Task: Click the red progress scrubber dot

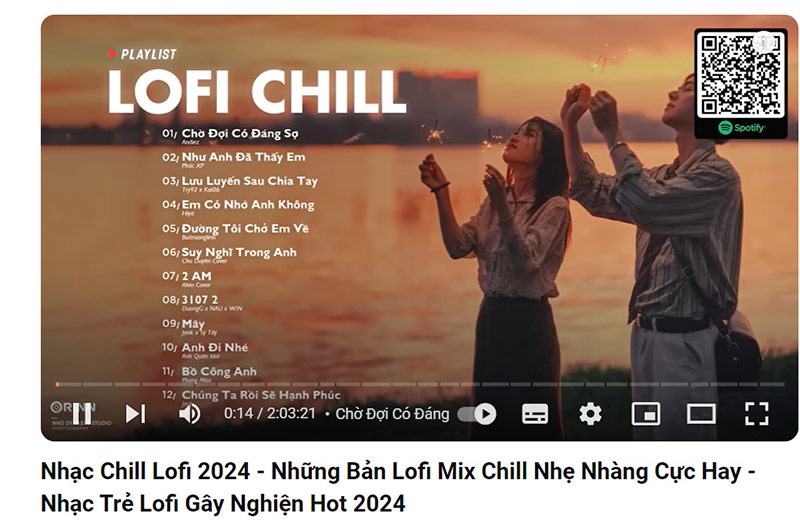Action: coord(57,384)
